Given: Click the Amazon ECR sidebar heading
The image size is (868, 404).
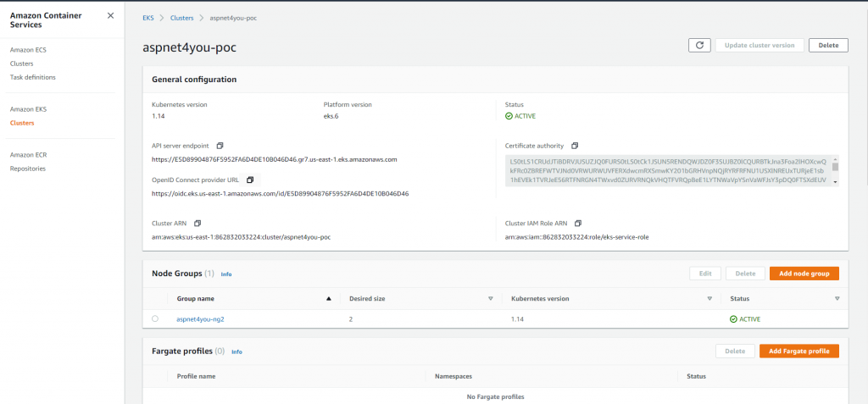Looking at the screenshot, I should coord(28,155).
